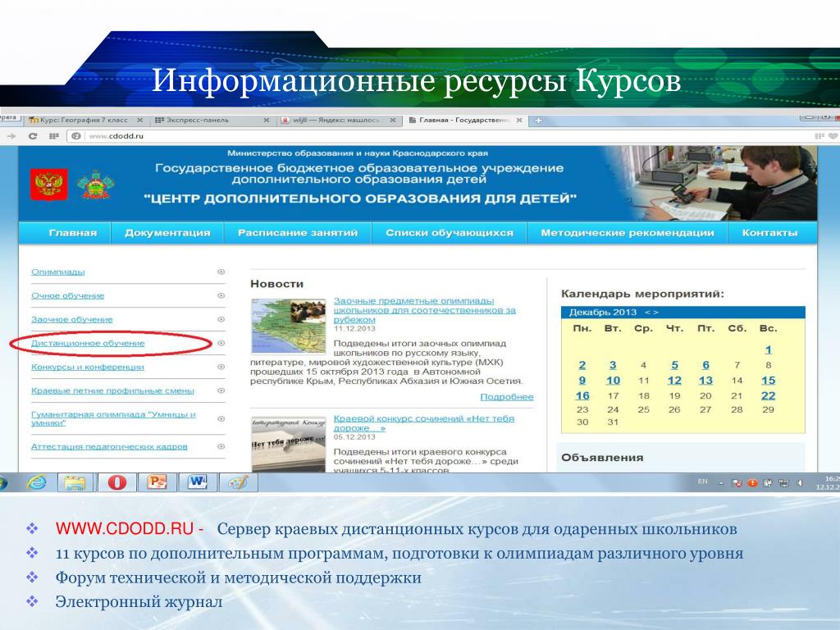Open the 'Очное обучение' sidebar link
Viewport: 840px width, 630px height.
[67, 295]
